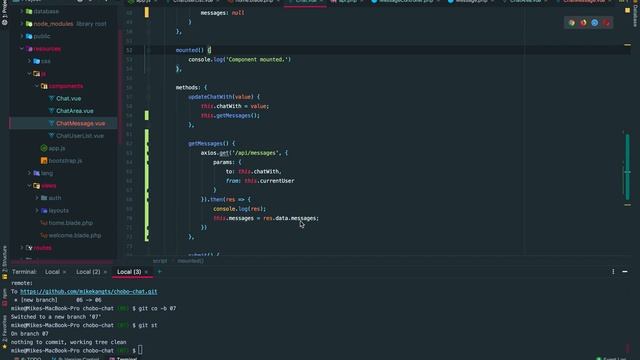Collapse the views folder
The image size is (640, 360).
[29, 185]
